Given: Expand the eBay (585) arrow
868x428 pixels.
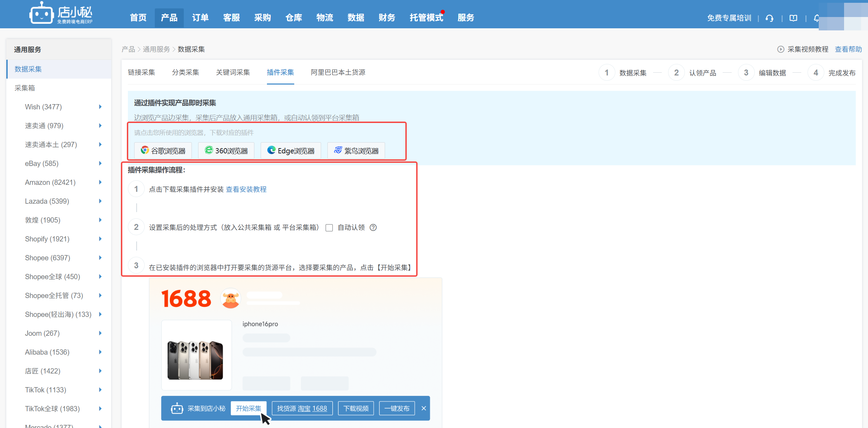Looking at the screenshot, I should pos(100,164).
